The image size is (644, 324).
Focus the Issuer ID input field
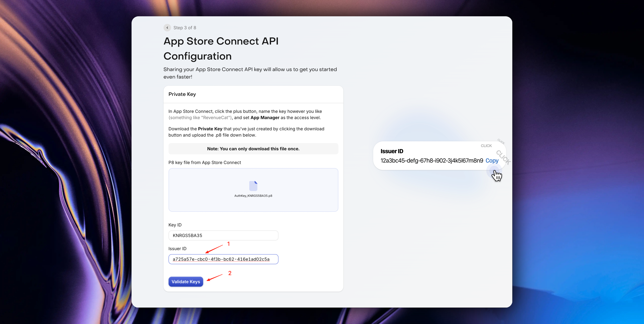pyautogui.click(x=223, y=259)
